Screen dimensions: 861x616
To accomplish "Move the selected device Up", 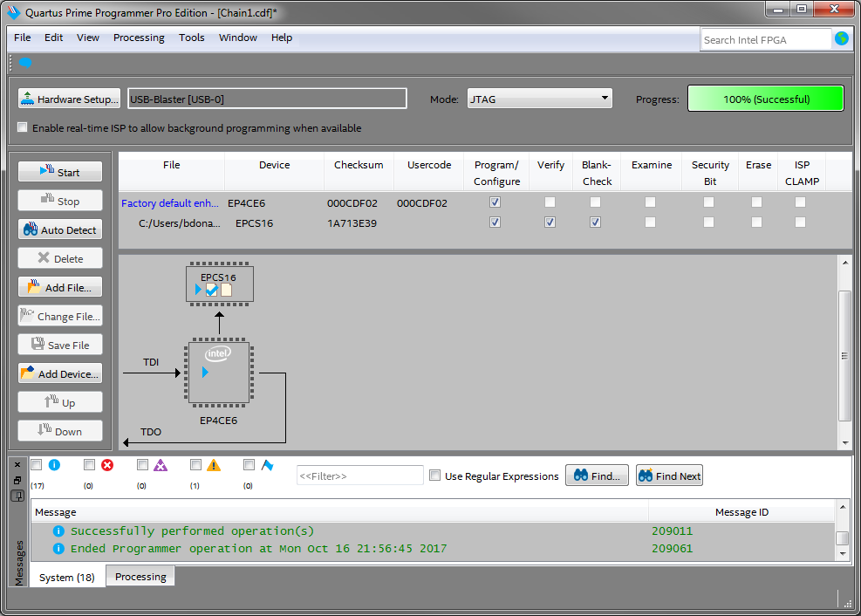I will pos(60,402).
